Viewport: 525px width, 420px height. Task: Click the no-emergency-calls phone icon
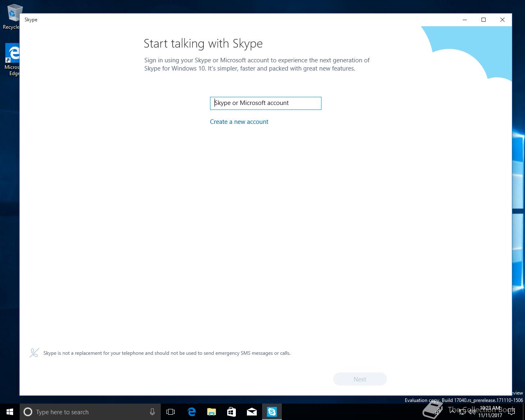[x=34, y=353]
